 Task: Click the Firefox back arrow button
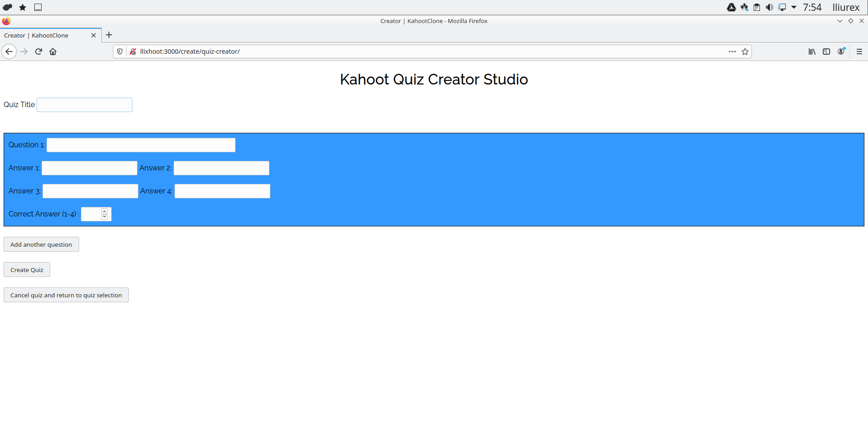click(9, 52)
